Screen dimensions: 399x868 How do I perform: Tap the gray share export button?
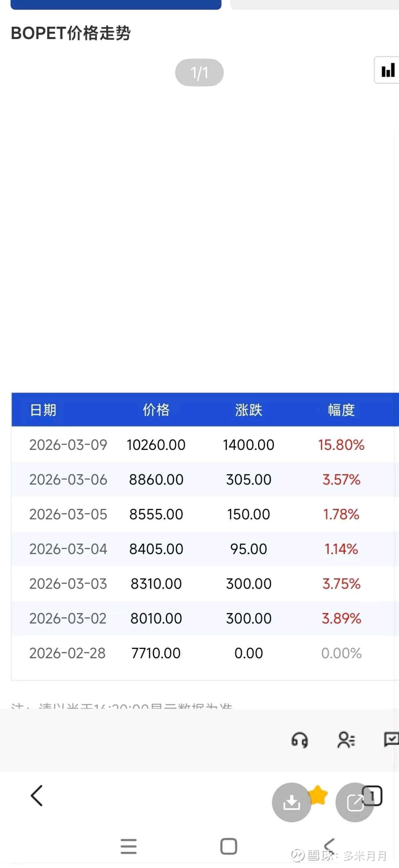(354, 802)
